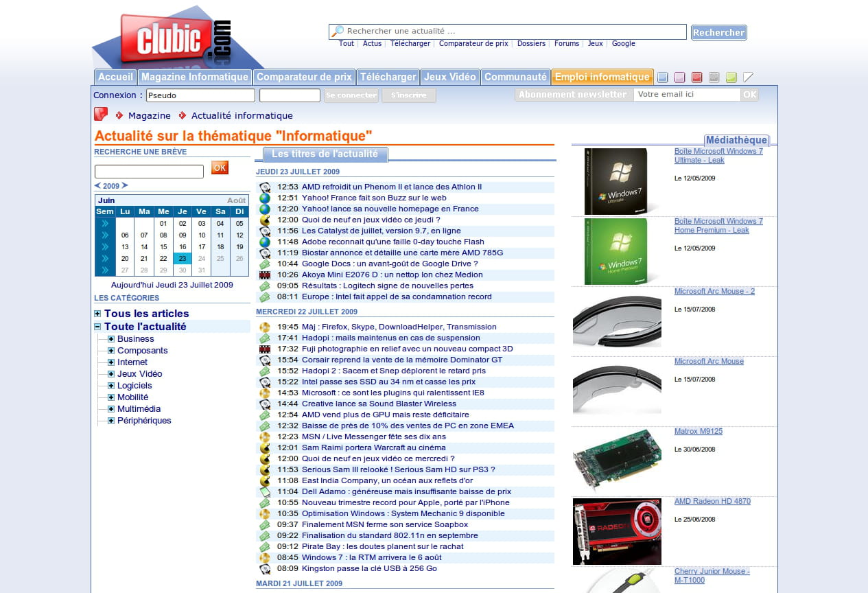Click the icon beside 'Les Catalyst de juillet'

[265, 231]
